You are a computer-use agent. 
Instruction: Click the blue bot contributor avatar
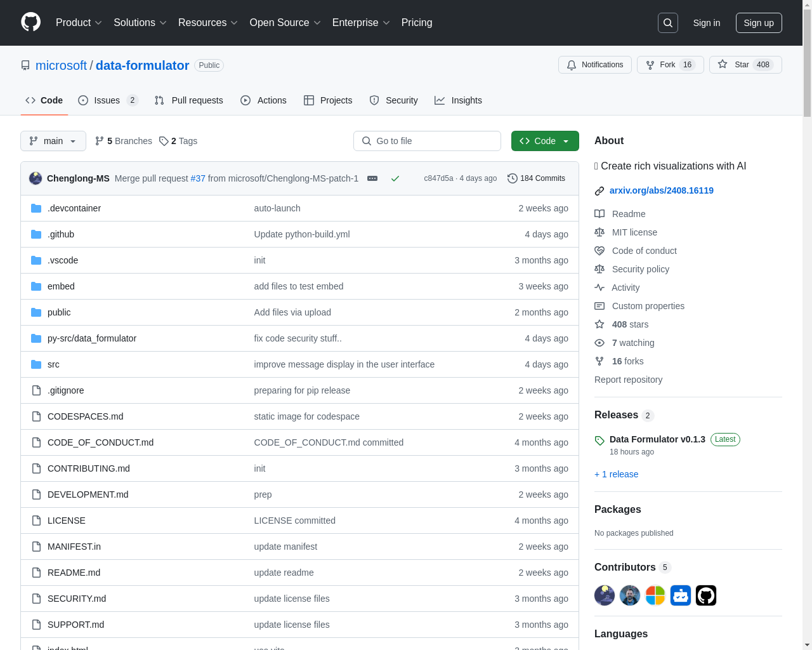[x=681, y=595]
